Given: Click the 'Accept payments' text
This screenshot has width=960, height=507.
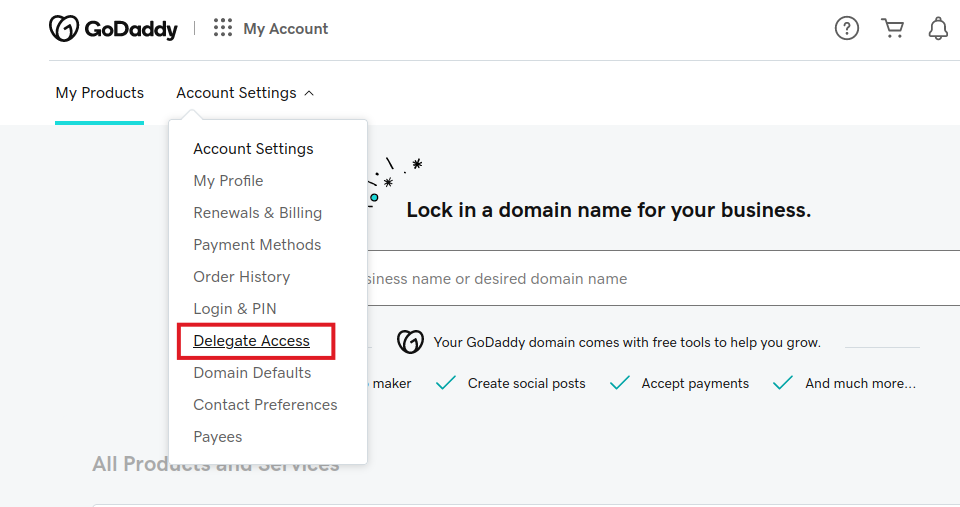Looking at the screenshot, I should click(x=695, y=383).
